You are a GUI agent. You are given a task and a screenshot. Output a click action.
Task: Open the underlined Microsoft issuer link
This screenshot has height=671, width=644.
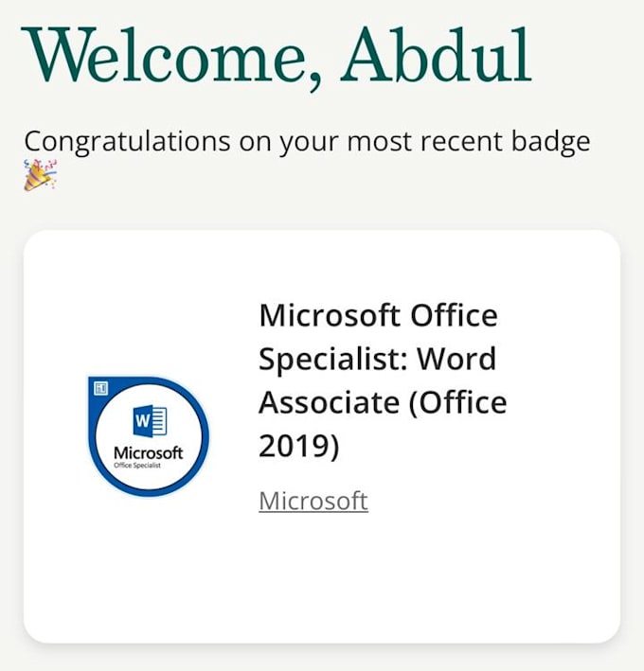click(313, 500)
